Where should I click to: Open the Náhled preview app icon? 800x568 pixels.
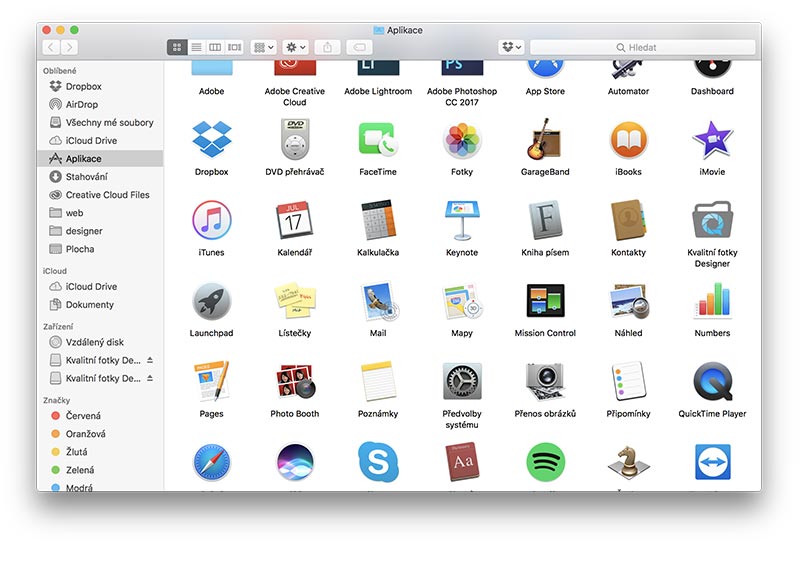coord(629,301)
